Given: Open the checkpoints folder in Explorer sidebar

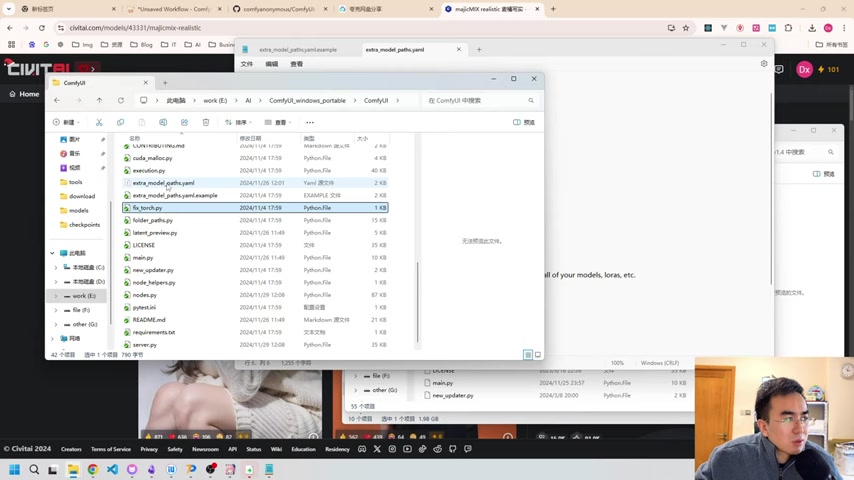Looking at the screenshot, I should (x=84, y=224).
